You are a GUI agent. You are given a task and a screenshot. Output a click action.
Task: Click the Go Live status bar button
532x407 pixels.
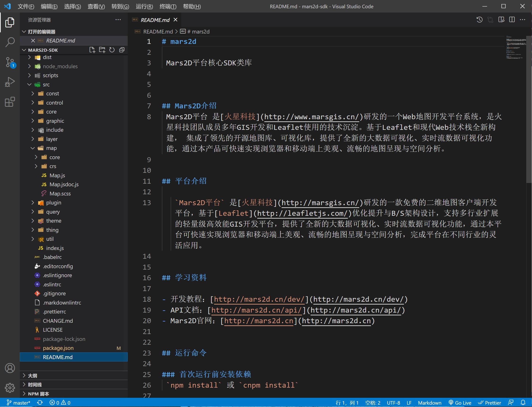pos(460,403)
